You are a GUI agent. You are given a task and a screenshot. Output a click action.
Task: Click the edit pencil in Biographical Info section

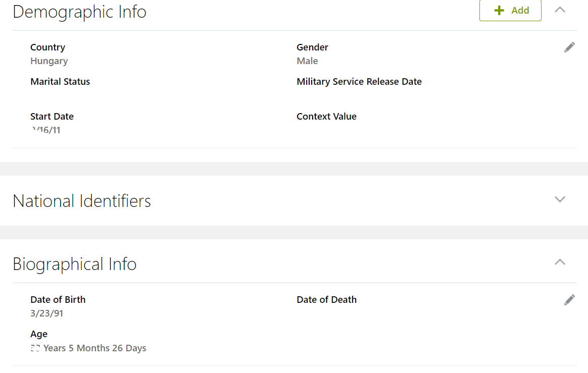(569, 299)
